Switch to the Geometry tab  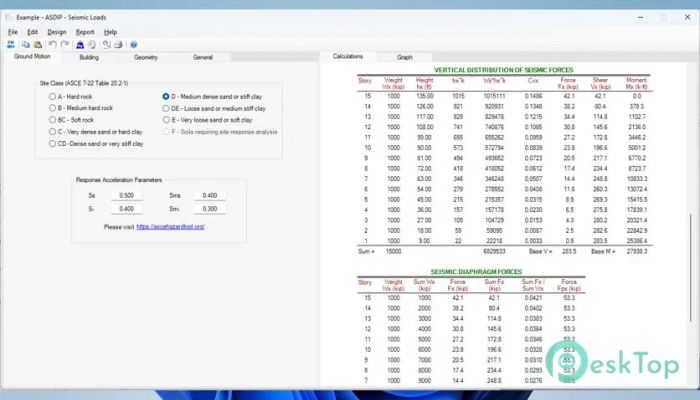146,57
